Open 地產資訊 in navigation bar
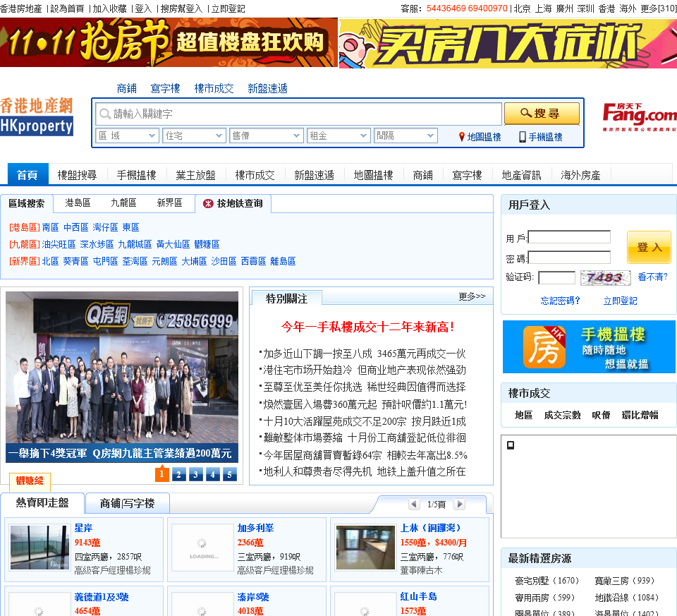 click(x=521, y=175)
